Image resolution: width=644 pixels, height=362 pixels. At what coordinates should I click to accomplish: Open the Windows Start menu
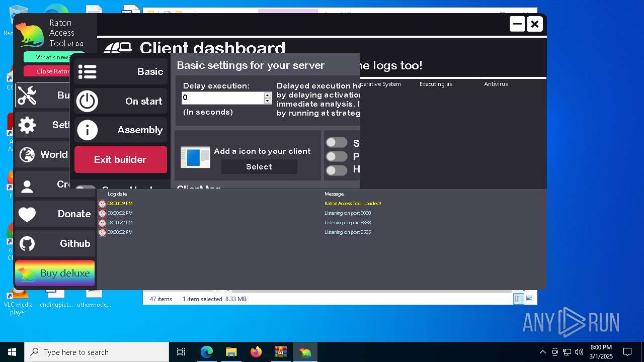[12, 352]
